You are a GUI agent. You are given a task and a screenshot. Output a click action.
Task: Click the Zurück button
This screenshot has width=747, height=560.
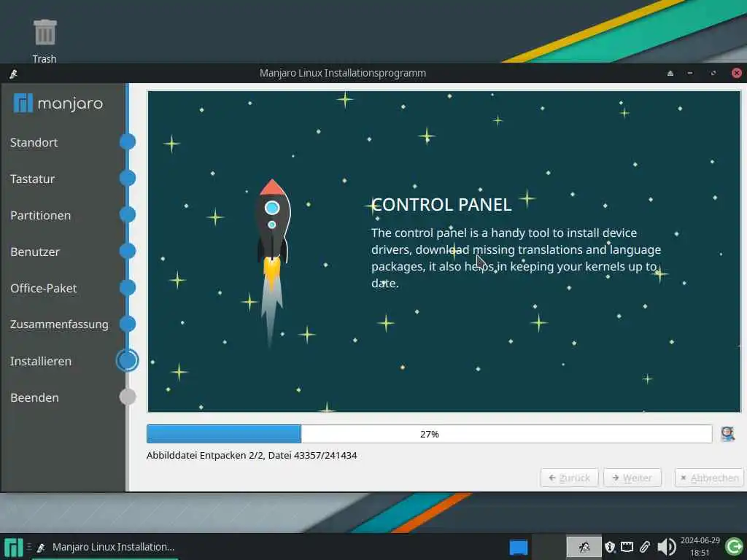(569, 478)
